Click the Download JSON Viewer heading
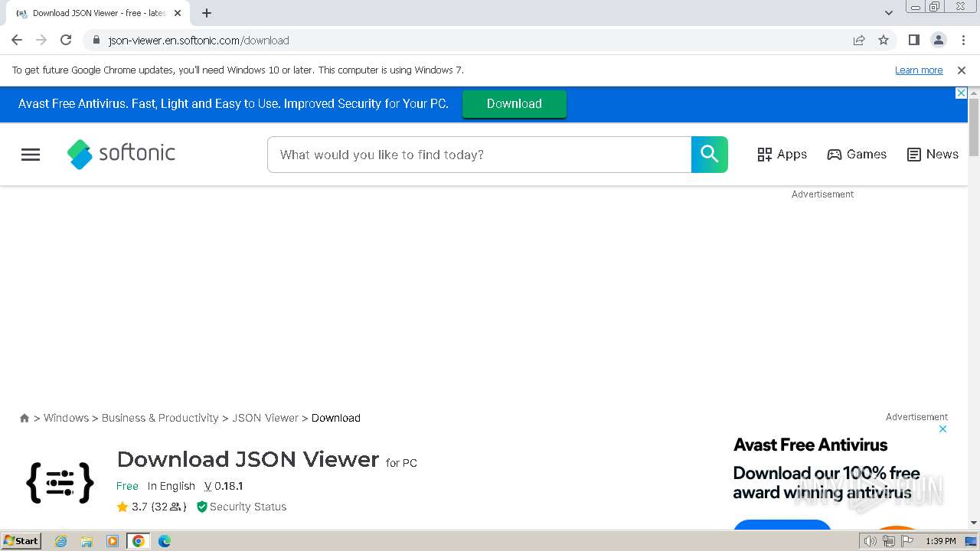This screenshot has width=980, height=551. coord(248,459)
